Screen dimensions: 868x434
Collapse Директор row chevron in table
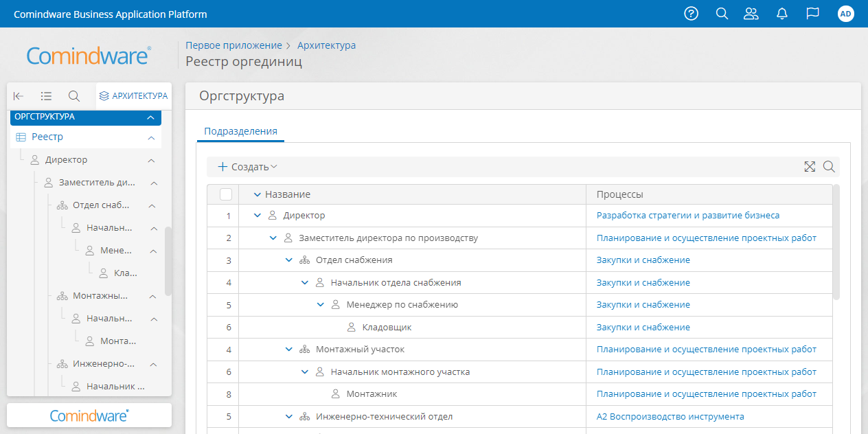(x=258, y=216)
